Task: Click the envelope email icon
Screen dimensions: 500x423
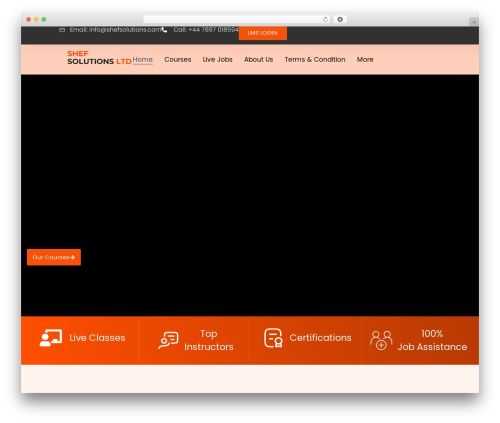Action: pyautogui.click(x=62, y=30)
